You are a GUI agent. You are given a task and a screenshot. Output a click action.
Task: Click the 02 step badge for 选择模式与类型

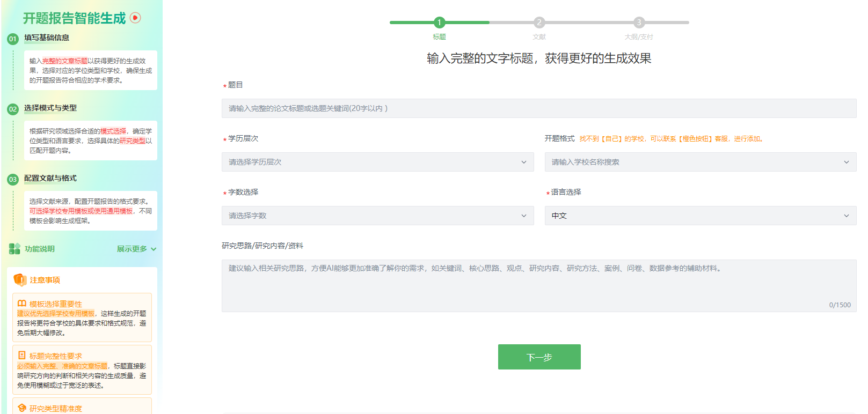point(13,109)
